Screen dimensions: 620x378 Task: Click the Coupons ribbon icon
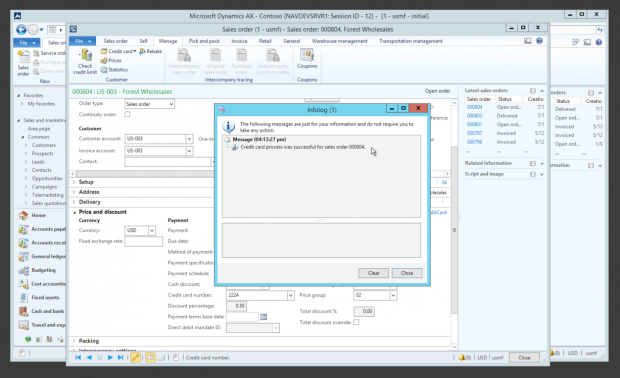tap(307, 59)
